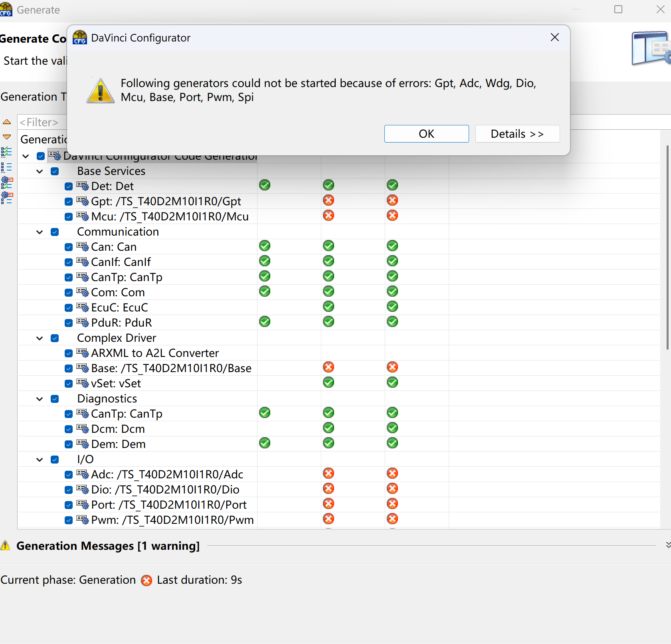671x644 pixels.
Task: Click the generator icon next to EcuC
Action: point(83,307)
